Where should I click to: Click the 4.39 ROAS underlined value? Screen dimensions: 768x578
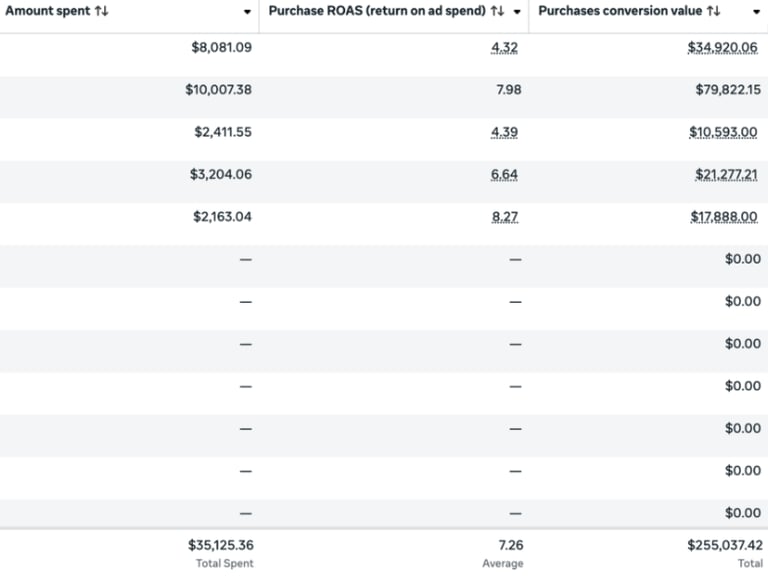coord(506,132)
